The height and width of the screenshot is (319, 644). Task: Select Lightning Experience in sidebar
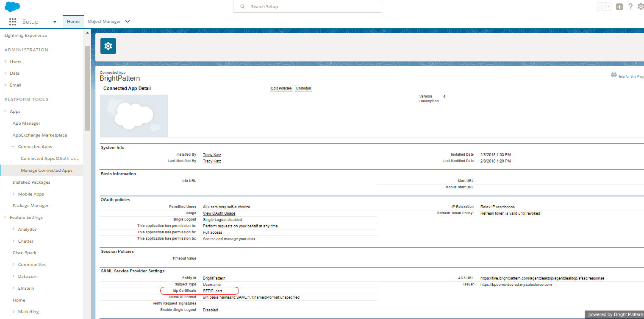pyautogui.click(x=26, y=36)
